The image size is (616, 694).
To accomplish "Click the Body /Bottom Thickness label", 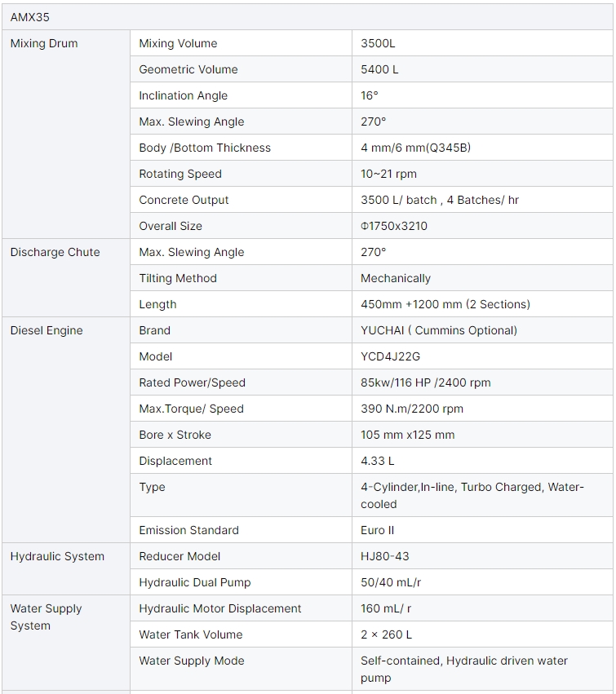I will 204,148.
